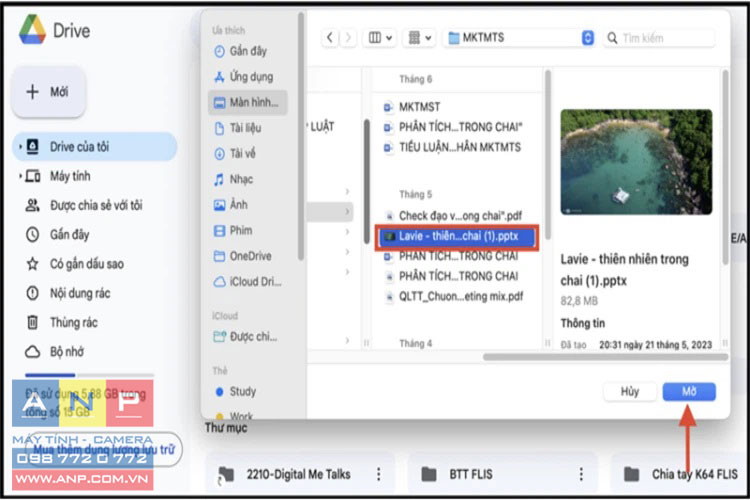The width and height of the screenshot is (750, 500).
Task: Click the Hủy cancel button
Action: 629,391
